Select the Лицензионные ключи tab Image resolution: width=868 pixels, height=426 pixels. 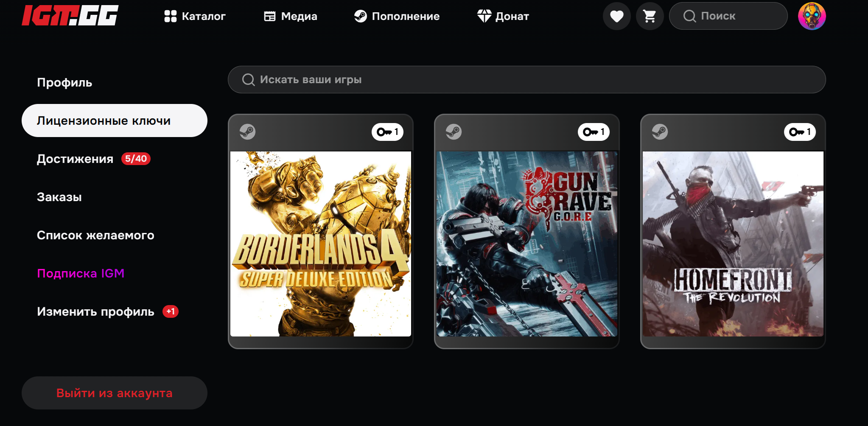click(115, 121)
